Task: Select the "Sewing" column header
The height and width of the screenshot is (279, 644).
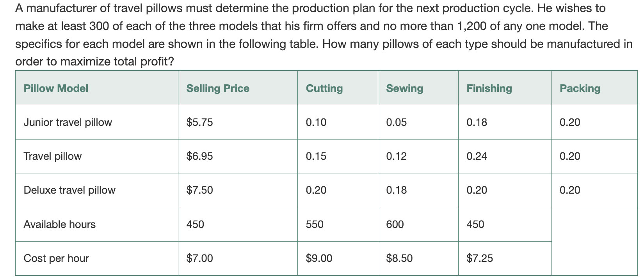Action: [404, 88]
